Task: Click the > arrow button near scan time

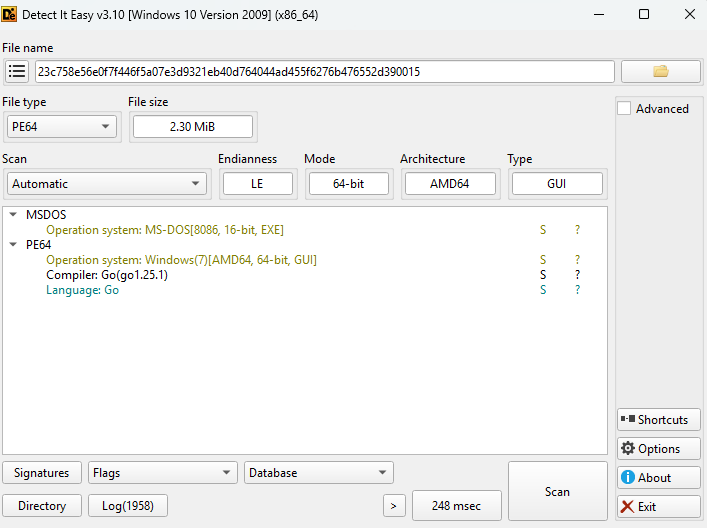Action: pyautogui.click(x=394, y=506)
